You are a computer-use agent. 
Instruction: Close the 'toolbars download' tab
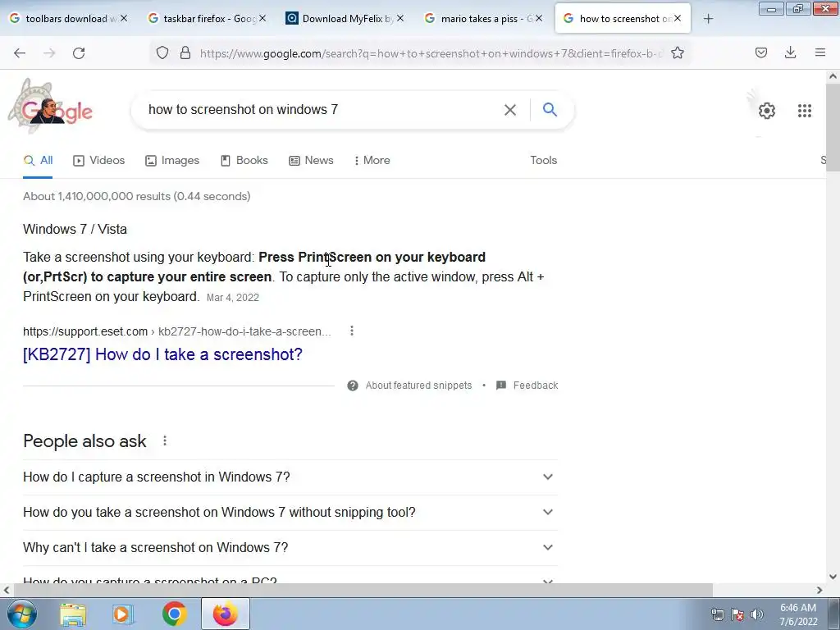[x=124, y=18]
